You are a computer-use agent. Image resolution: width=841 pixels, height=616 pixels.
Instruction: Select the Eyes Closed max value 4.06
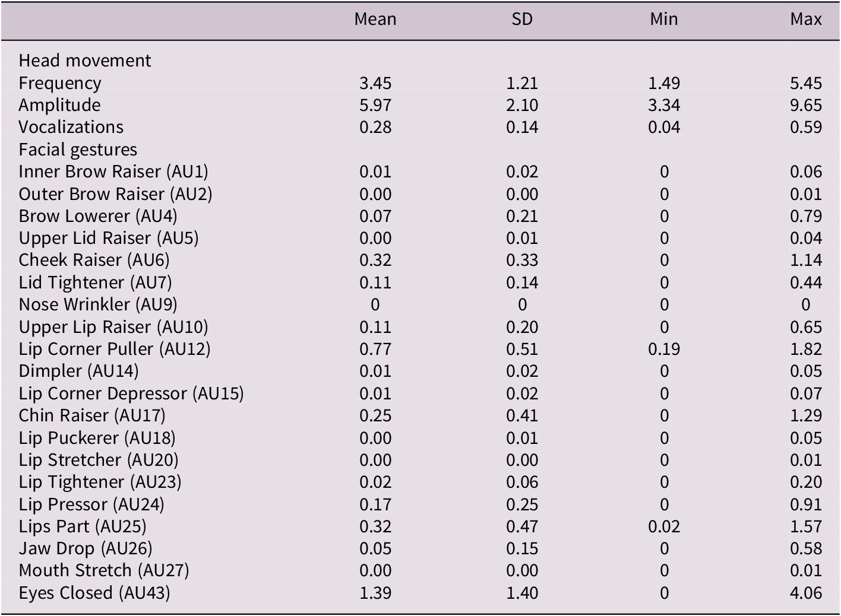[805, 593]
